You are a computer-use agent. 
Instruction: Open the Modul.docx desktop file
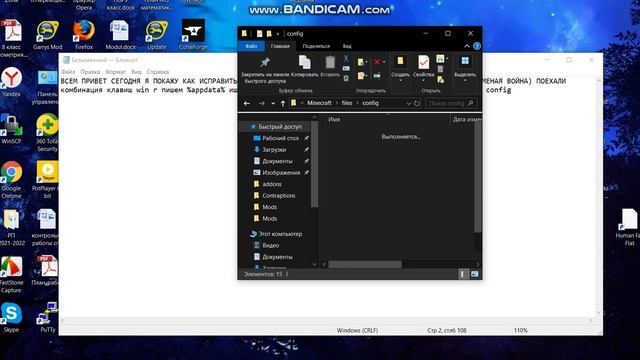[120, 35]
